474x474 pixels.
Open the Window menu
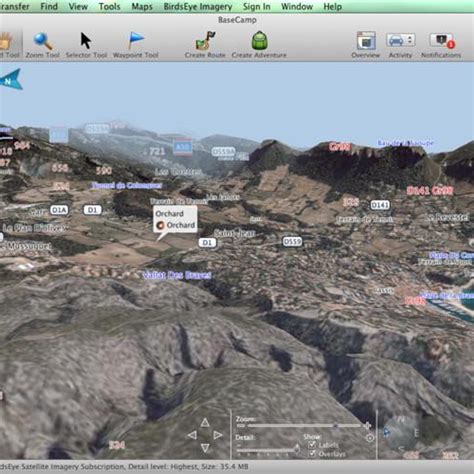pyautogui.click(x=297, y=6)
